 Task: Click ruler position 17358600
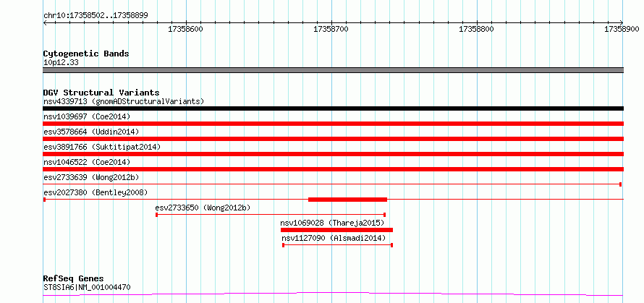click(187, 29)
